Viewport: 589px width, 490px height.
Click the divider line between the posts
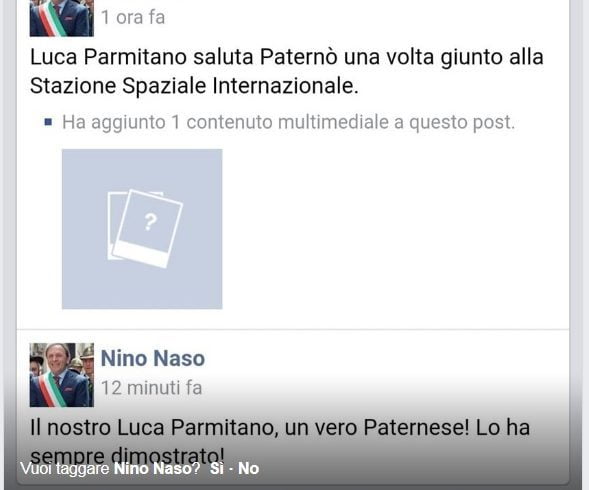tap(293, 330)
